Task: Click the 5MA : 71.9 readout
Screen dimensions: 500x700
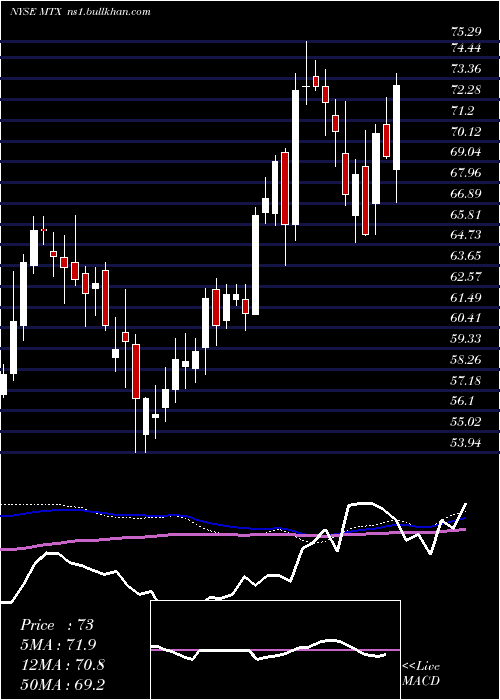Action: tap(58, 644)
